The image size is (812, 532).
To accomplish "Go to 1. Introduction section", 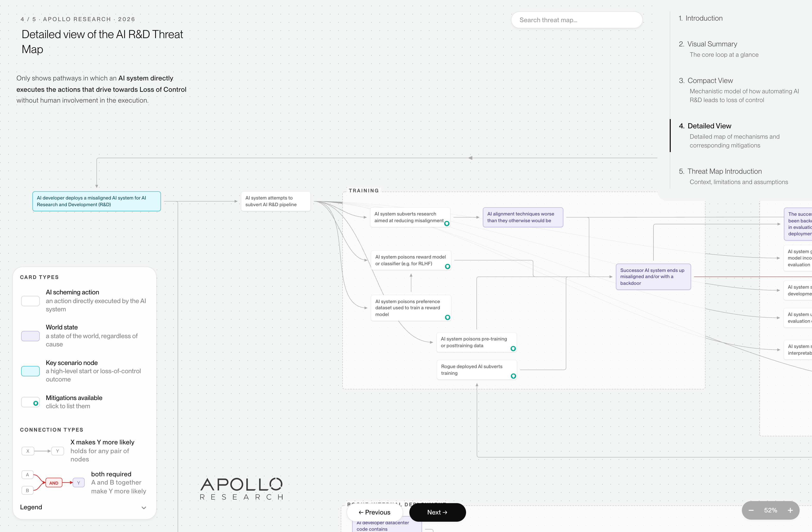I will [x=700, y=18].
